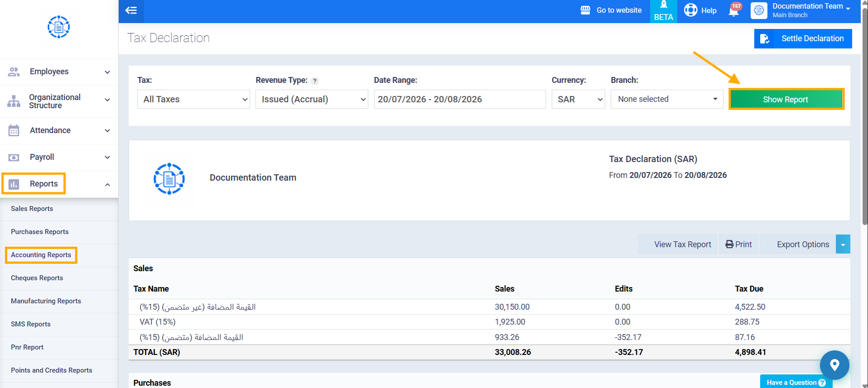
Task: Open the map pin floating button
Action: 834,365
